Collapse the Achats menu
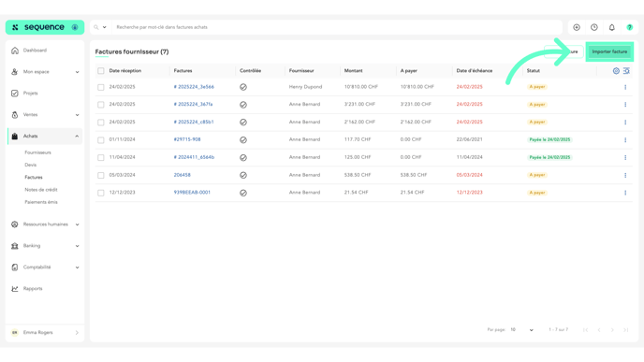The width and height of the screenshot is (644, 362). click(45, 137)
